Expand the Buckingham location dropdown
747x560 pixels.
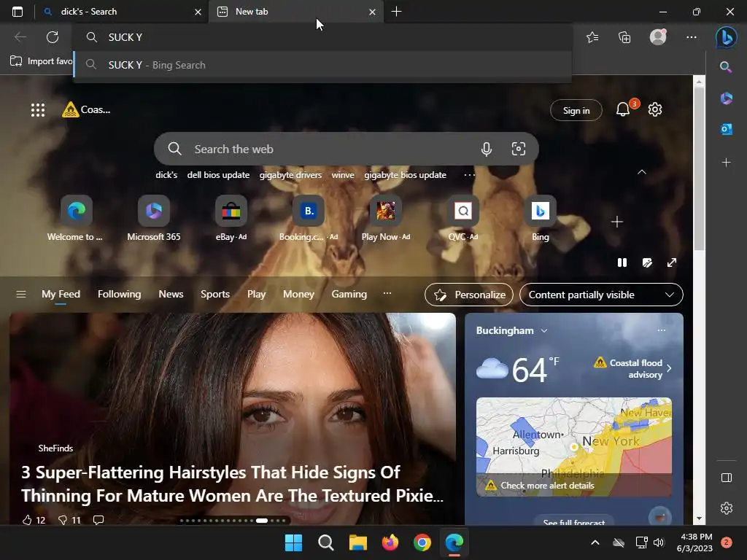pos(544,330)
